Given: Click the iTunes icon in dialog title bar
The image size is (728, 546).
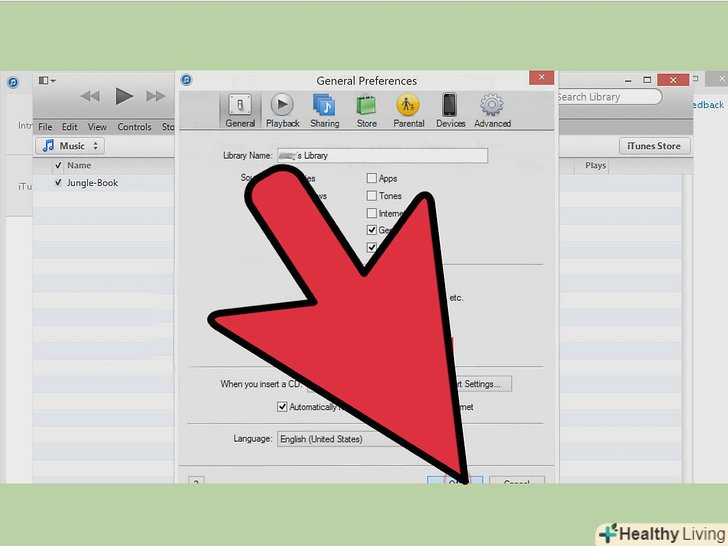Looking at the screenshot, I should click(186, 80).
